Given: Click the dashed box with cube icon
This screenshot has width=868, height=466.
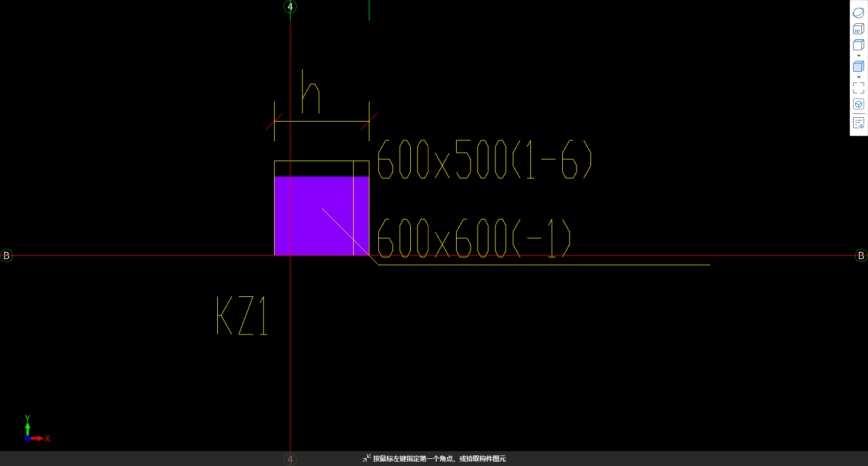Looking at the screenshot, I should (x=858, y=104).
